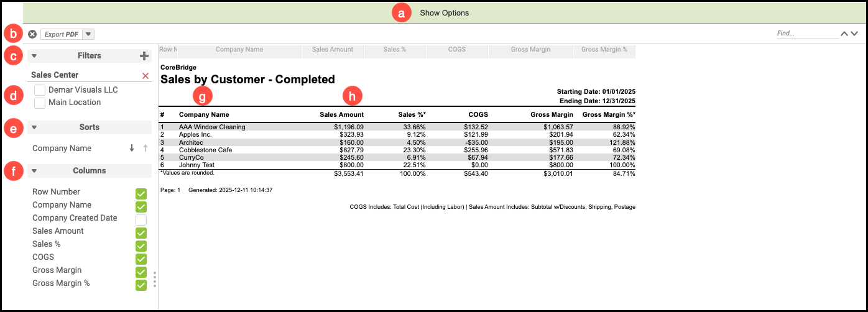
Task: Select the Apples Inc. row
Action: click(x=398, y=134)
